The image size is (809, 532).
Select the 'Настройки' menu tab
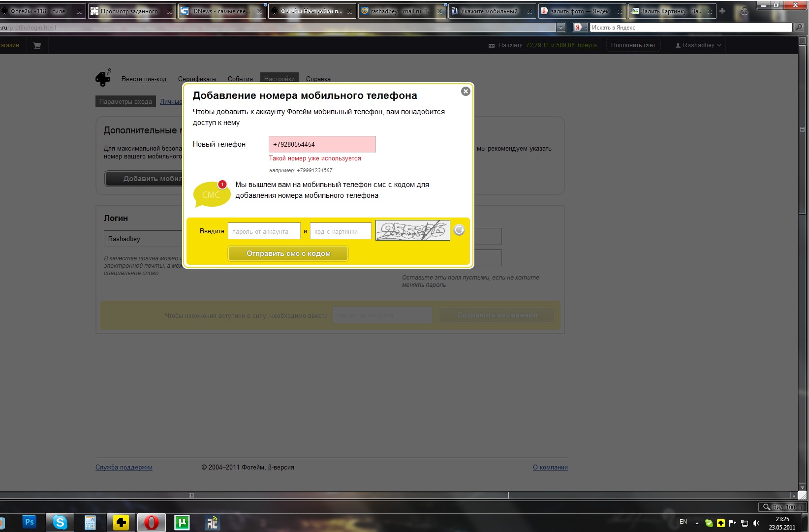[280, 78]
